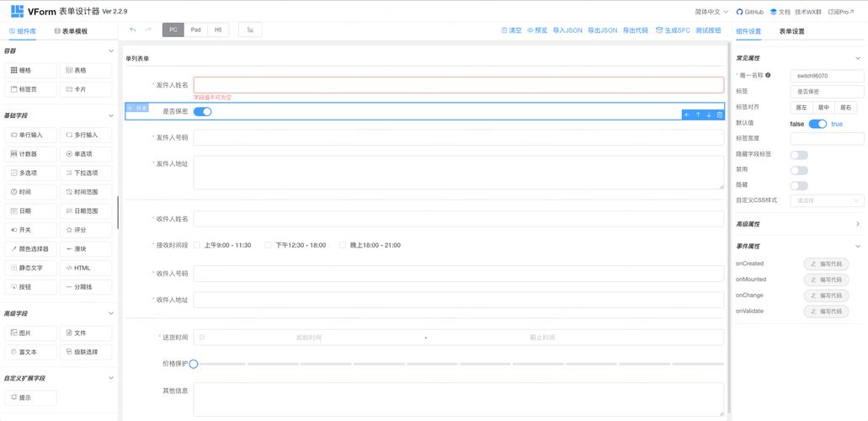
Task: Select parent container with left arrow icon
Action: pyautogui.click(x=687, y=115)
